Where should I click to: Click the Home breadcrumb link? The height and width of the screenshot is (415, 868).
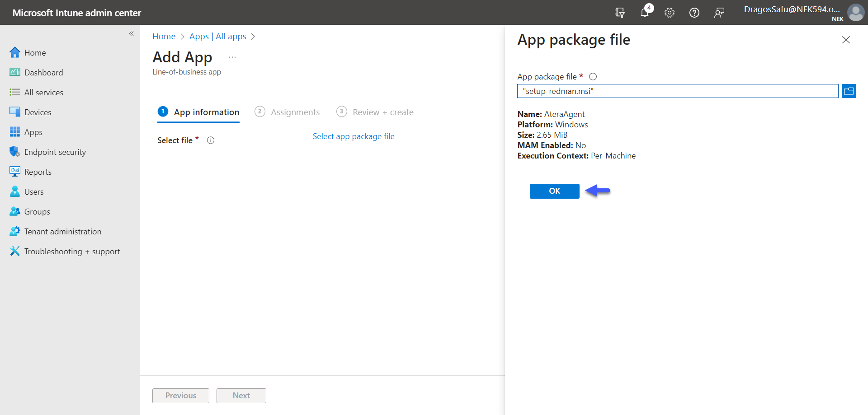164,37
